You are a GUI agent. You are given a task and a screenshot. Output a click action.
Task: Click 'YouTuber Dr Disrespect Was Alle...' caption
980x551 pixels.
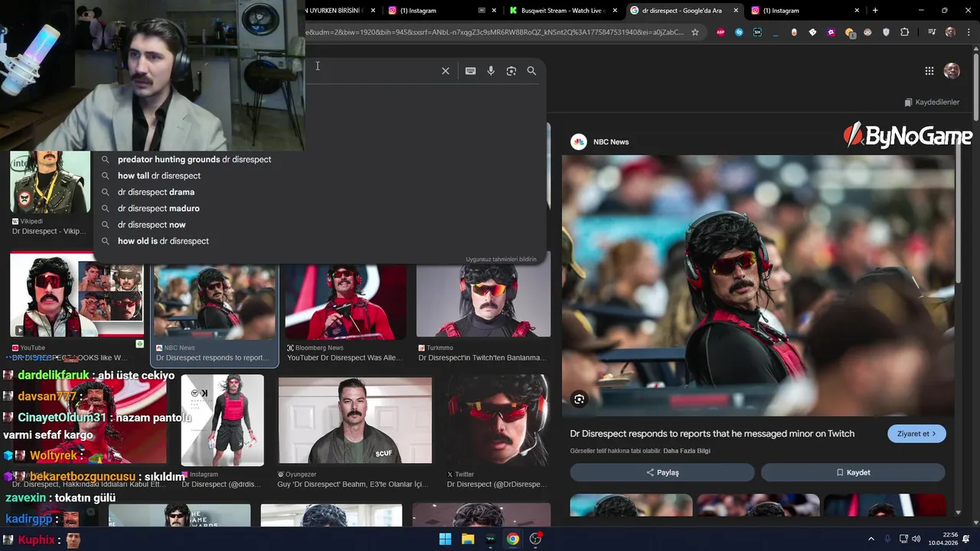tap(345, 358)
